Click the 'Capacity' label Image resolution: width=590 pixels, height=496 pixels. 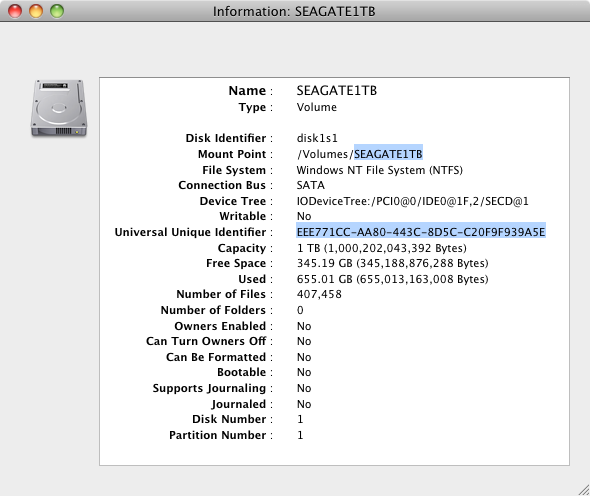point(242,248)
